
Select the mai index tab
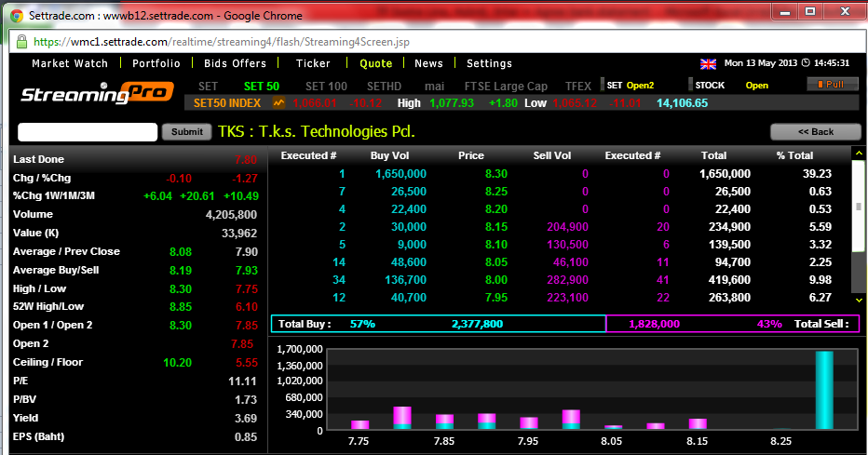pyautogui.click(x=435, y=87)
